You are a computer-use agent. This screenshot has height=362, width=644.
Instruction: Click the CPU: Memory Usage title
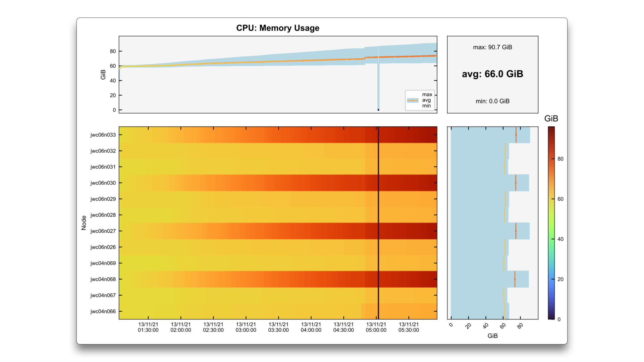point(277,28)
